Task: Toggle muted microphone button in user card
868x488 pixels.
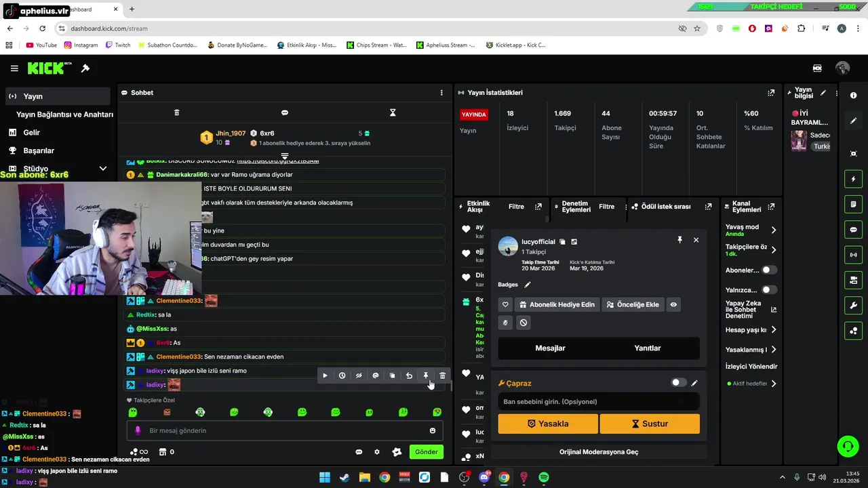Action: (x=505, y=323)
